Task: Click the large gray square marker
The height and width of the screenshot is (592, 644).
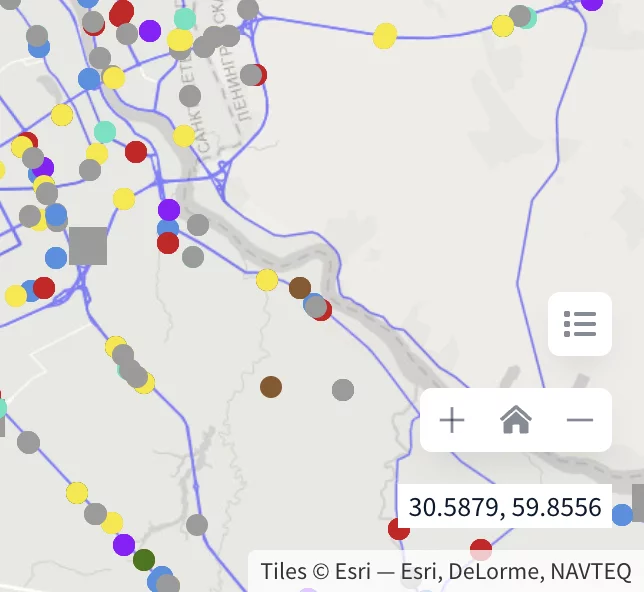Action: [x=88, y=246]
